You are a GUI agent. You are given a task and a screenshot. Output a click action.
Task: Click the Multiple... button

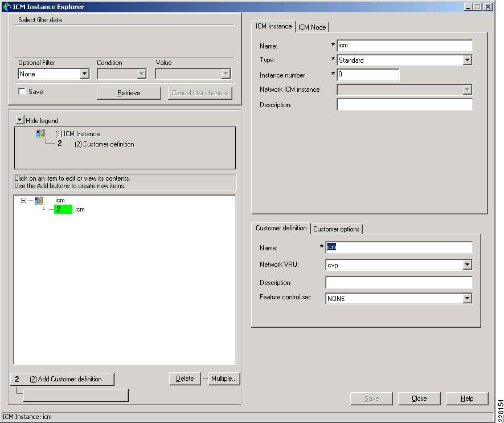224,379
